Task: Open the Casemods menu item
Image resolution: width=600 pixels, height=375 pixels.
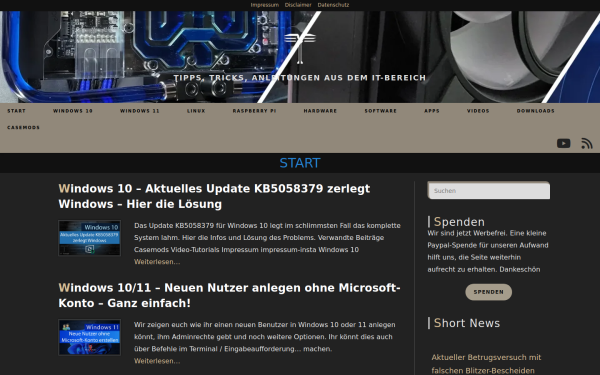Action: pos(23,127)
